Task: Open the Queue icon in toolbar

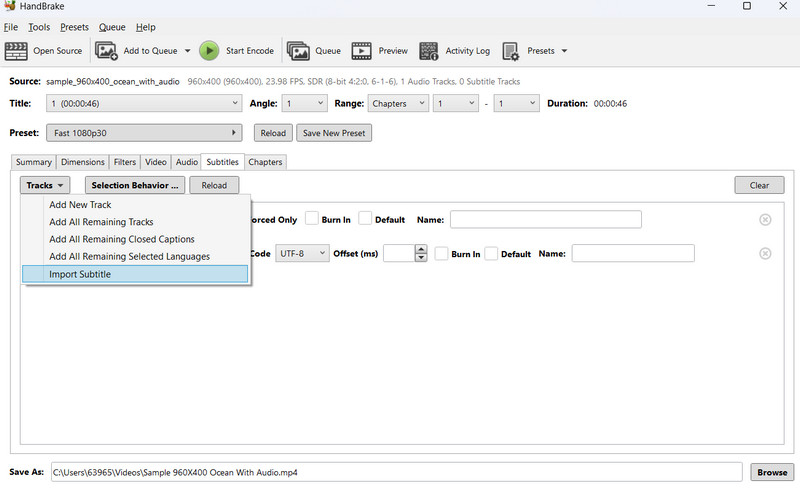Action: tap(298, 51)
